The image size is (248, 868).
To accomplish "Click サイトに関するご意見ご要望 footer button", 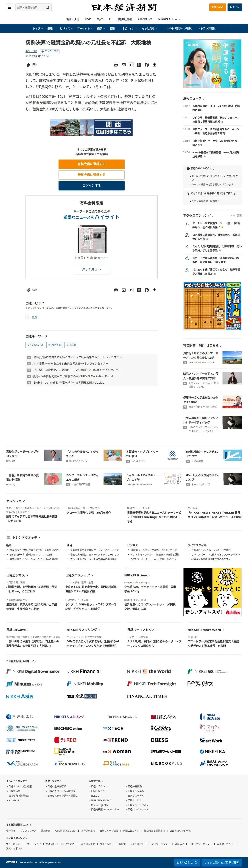I will click(x=222, y=862).
